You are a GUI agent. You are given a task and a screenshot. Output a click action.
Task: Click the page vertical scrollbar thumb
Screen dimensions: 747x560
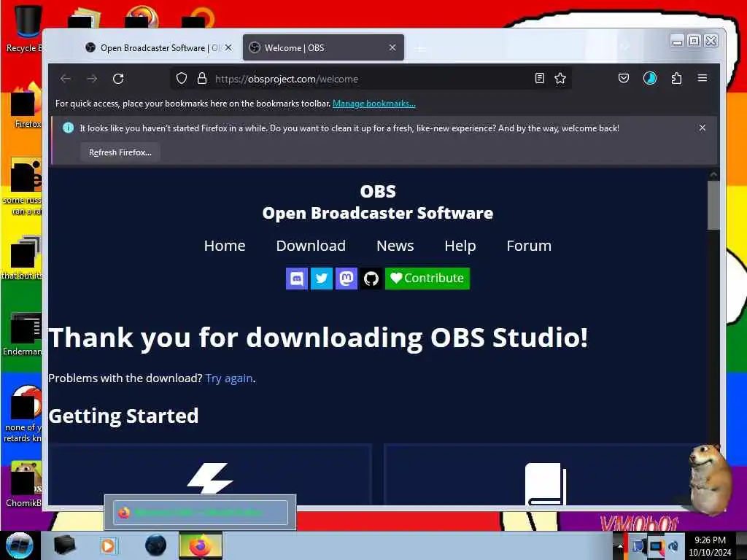tap(713, 205)
